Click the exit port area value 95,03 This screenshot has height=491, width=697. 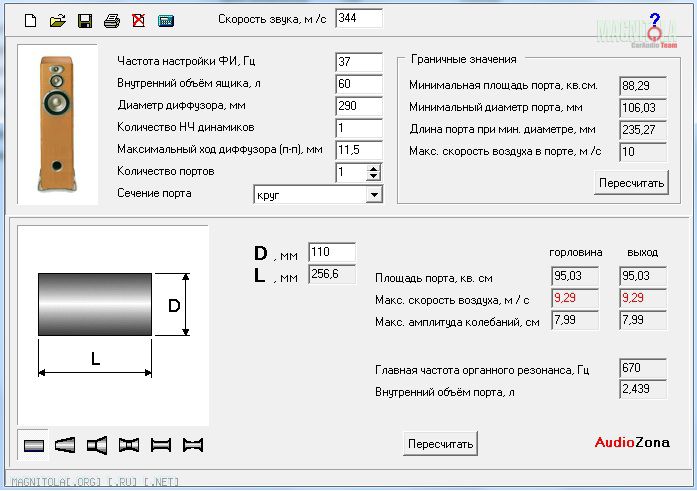coord(643,276)
